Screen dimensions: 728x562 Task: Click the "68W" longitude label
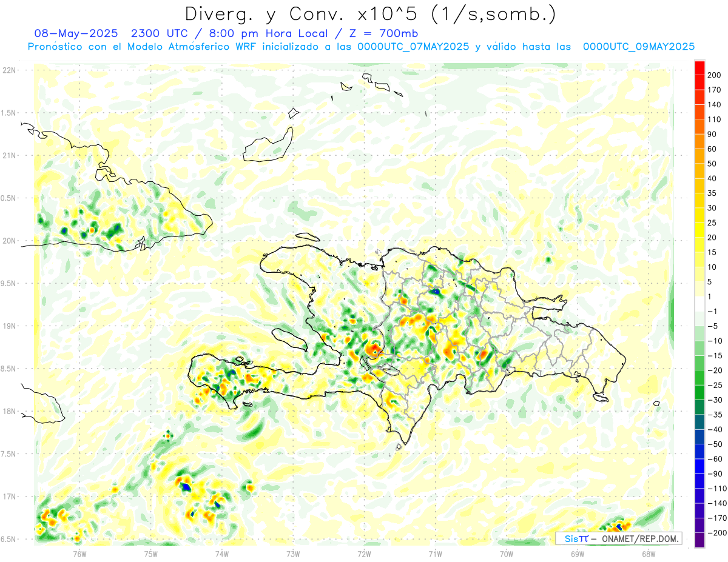(x=649, y=553)
